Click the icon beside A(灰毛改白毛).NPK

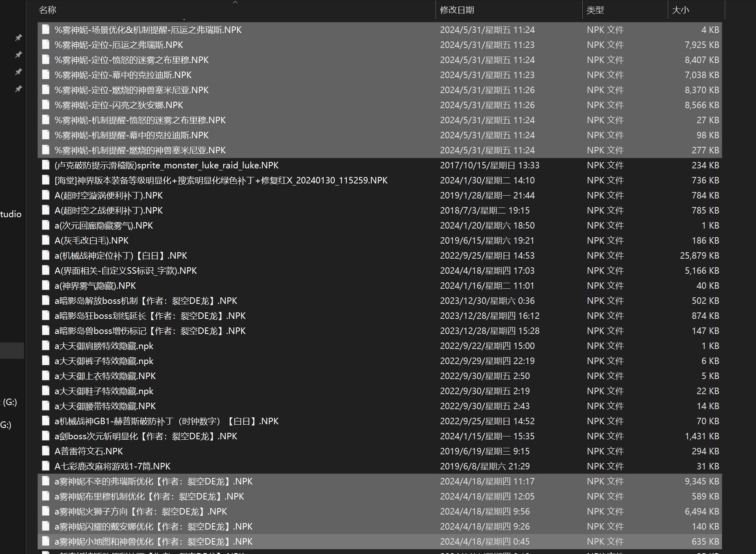tap(46, 240)
